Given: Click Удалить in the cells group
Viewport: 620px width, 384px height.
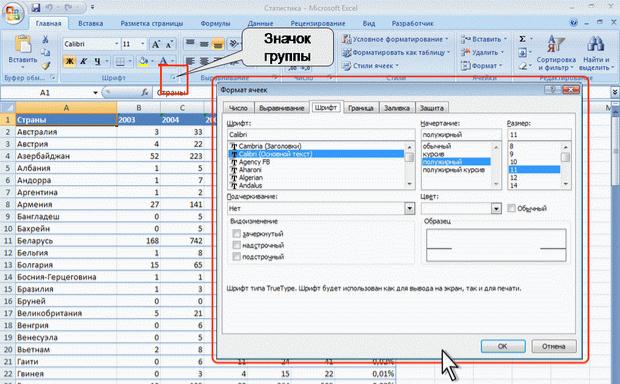Looking at the screenshot, I should pyautogui.click(x=482, y=52).
